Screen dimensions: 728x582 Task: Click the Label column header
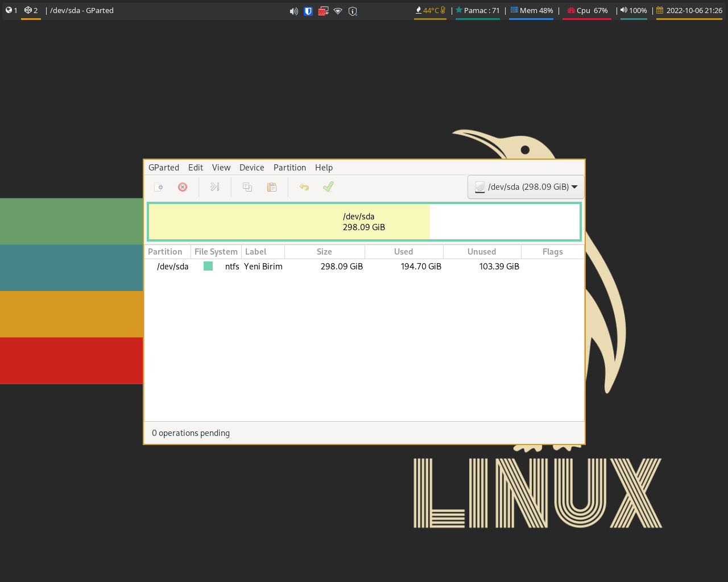(263, 252)
